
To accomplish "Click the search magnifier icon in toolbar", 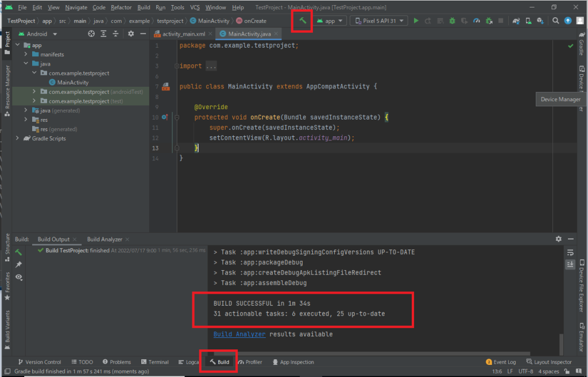I will [555, 21].
